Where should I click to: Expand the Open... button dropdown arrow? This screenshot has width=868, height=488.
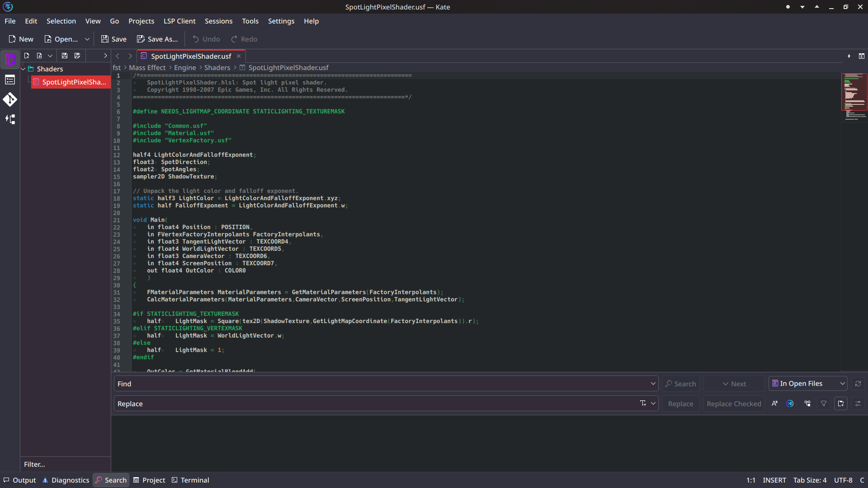tap(87, 39)
